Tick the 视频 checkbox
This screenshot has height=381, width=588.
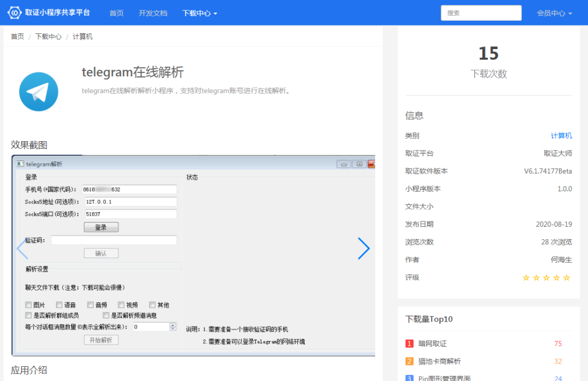(121, 305)
